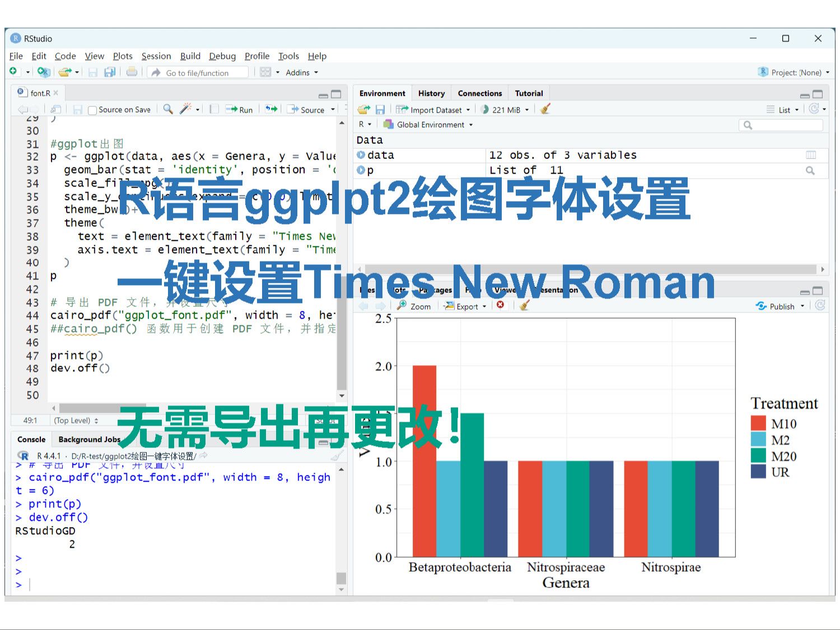Screen dimensions: 840x630
Task: Clear workspace objects with the broom icon
Action: point(544,109)
